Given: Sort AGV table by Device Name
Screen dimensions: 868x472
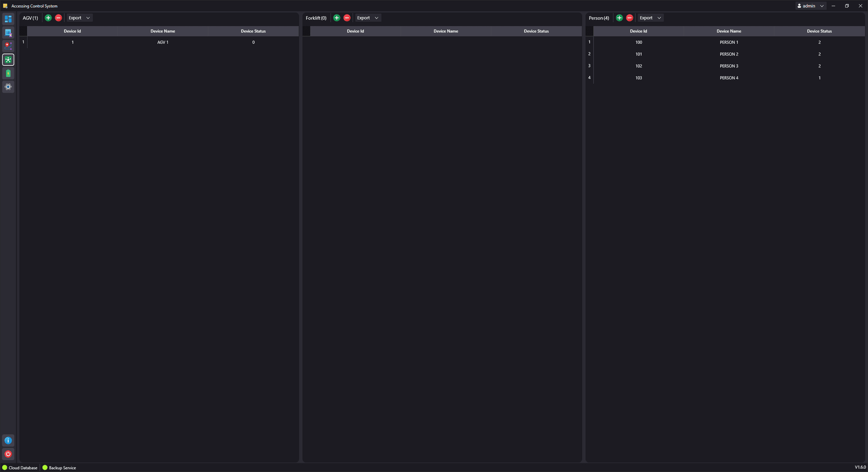Looking at the screenshot, I should point(163,31).
